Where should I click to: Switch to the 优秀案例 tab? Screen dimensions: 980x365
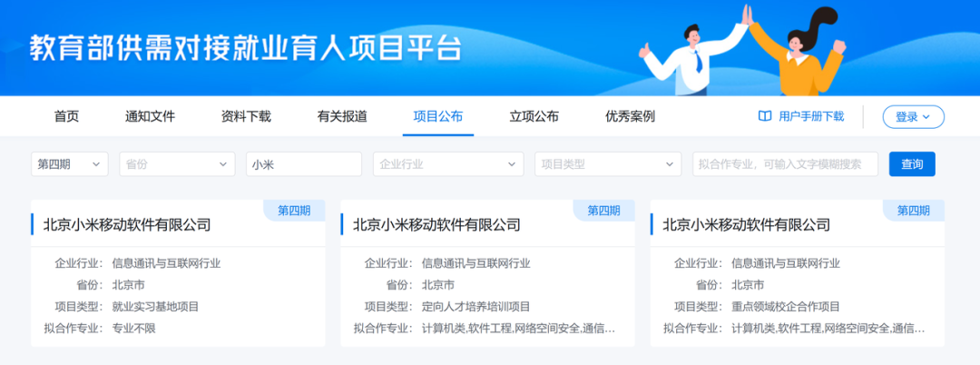coord(630,116)
